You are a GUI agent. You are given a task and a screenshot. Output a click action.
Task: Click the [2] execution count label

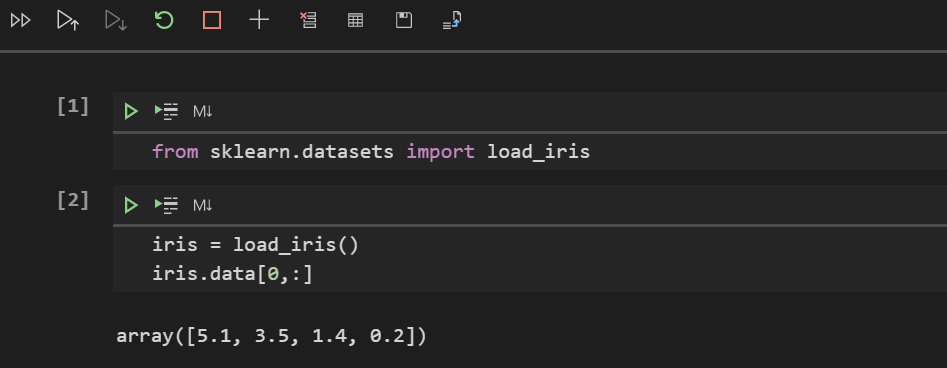[73, 201]
